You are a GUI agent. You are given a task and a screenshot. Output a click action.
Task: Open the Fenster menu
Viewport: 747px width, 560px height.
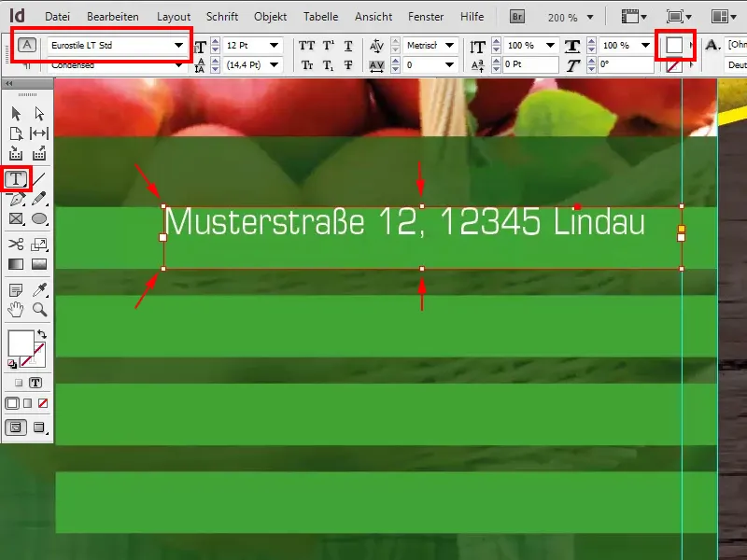(x=426, y=17)
